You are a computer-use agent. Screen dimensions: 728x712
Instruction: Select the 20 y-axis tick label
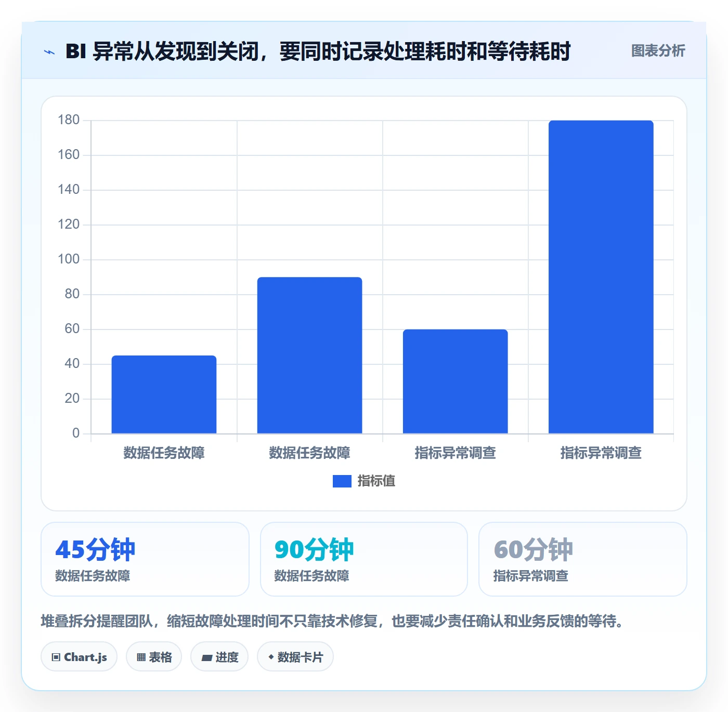(72, 399)
